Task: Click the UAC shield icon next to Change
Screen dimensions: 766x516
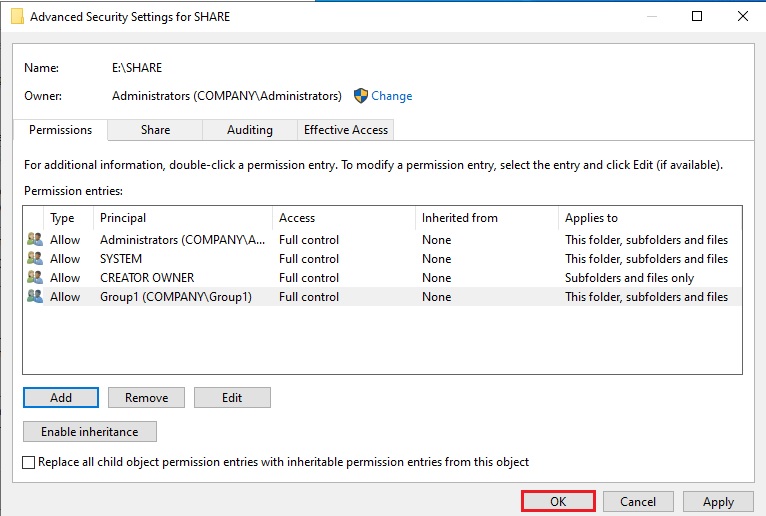Action: pos(361,96)
